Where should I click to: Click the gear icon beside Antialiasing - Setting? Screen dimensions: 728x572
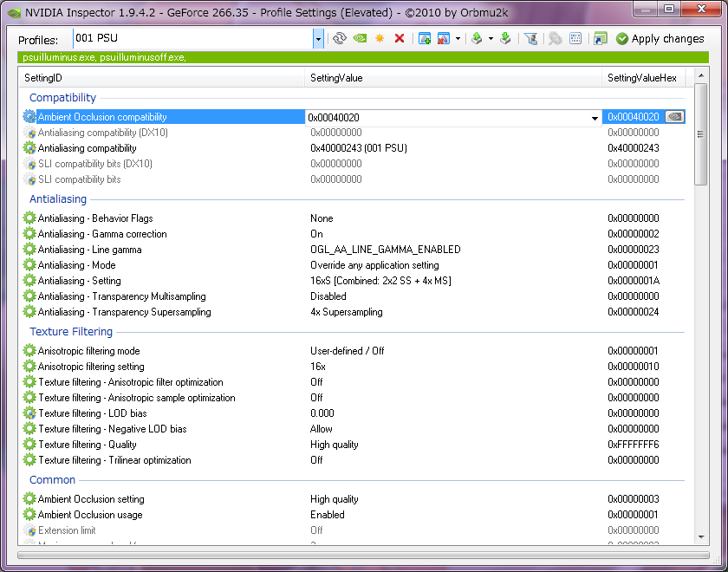(29, 281)
